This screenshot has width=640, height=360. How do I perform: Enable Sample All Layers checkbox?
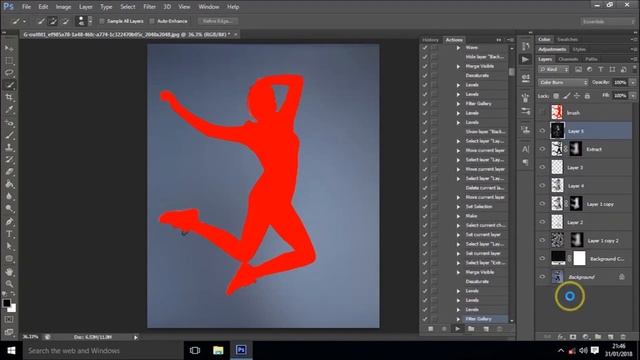[102, 21]
